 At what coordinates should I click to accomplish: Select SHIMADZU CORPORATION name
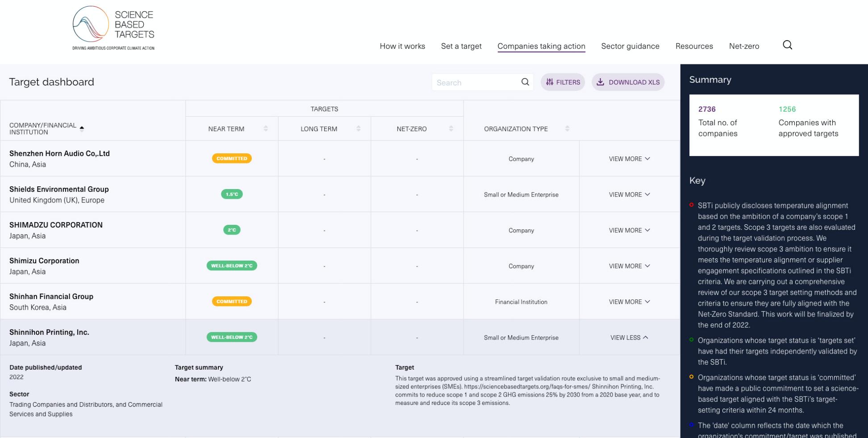(x=56, y=225)
